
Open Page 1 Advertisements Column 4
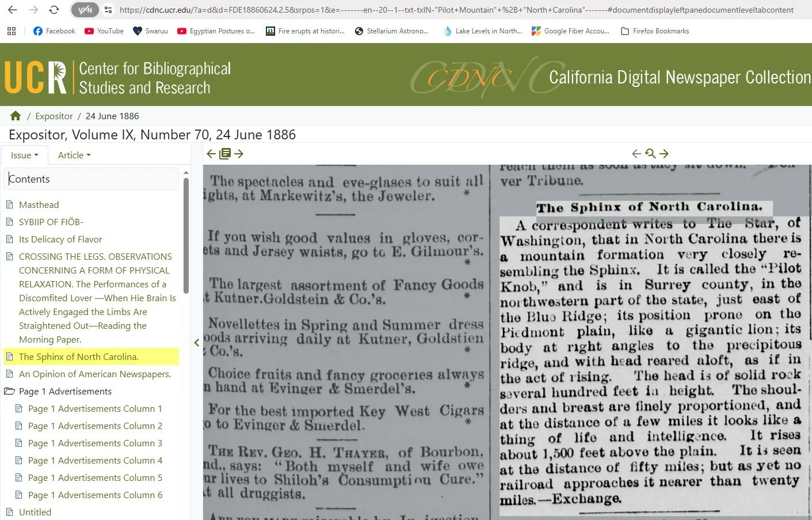95,460
